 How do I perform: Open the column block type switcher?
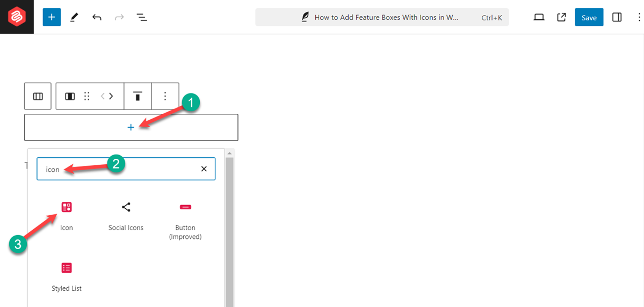pyautogui.click(x=70, y=96)
